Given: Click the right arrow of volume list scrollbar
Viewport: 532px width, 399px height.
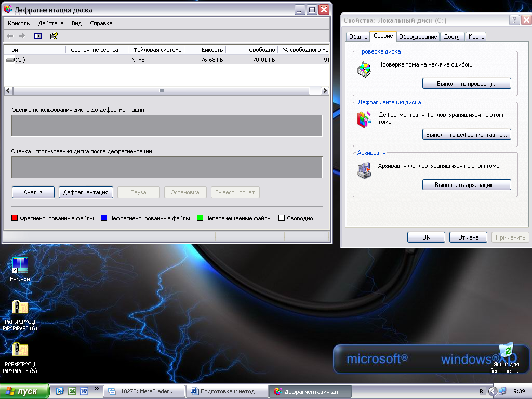Looking at the screenshot, I should [325, 90].
